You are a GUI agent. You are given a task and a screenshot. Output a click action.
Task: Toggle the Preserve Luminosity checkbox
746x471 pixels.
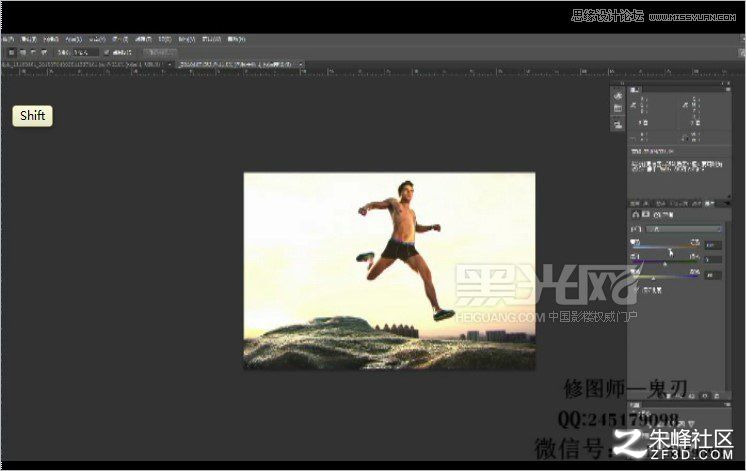(637, 290)
